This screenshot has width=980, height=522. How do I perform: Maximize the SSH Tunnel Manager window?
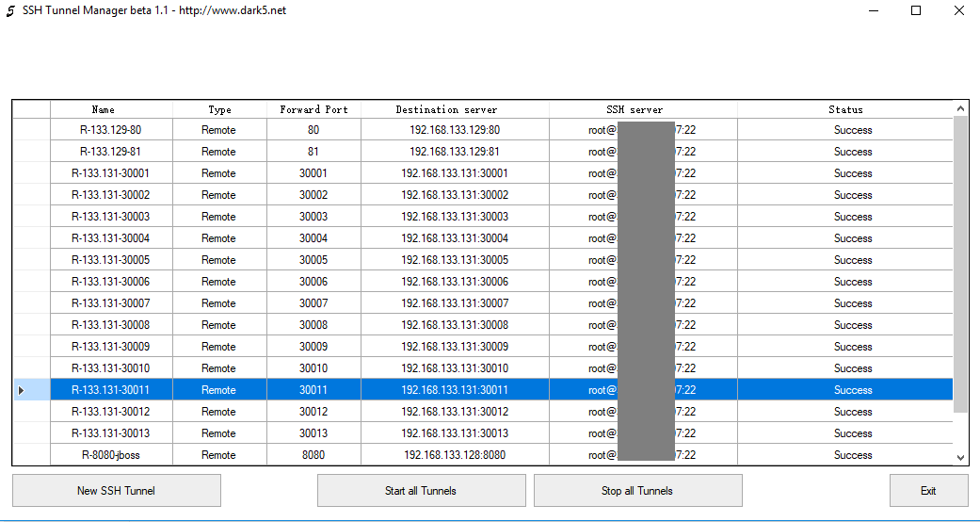(916, 10)
